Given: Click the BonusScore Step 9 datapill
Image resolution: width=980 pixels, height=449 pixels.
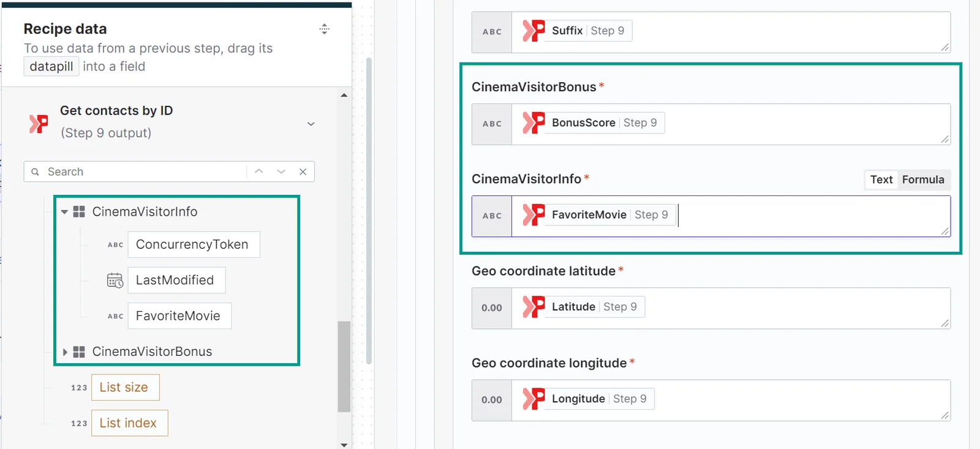Looking at the screenshot, I should click(594, 123).
